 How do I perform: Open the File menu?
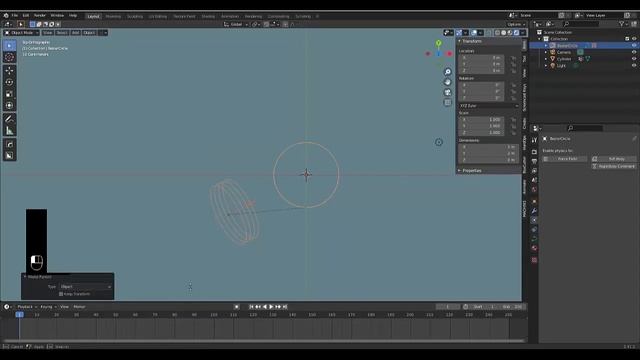pyautogui.click(x=15, y=16)
